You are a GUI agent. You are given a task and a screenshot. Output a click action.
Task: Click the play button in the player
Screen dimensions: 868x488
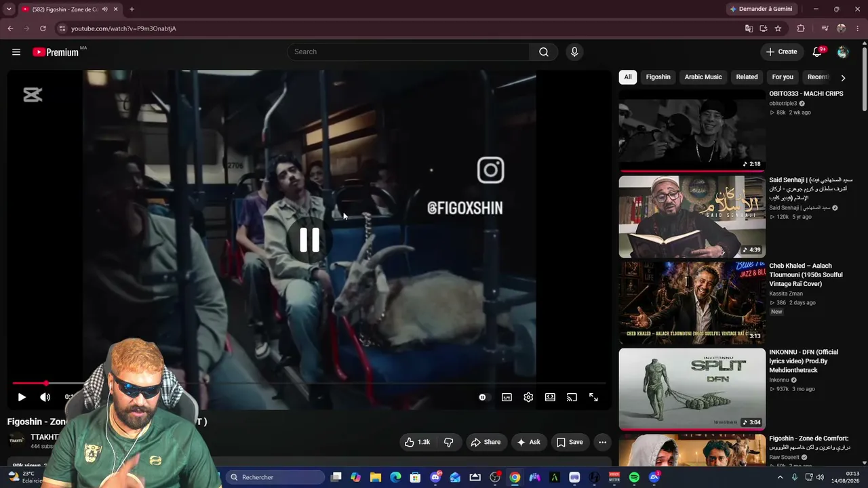click(x=22, y=397)
